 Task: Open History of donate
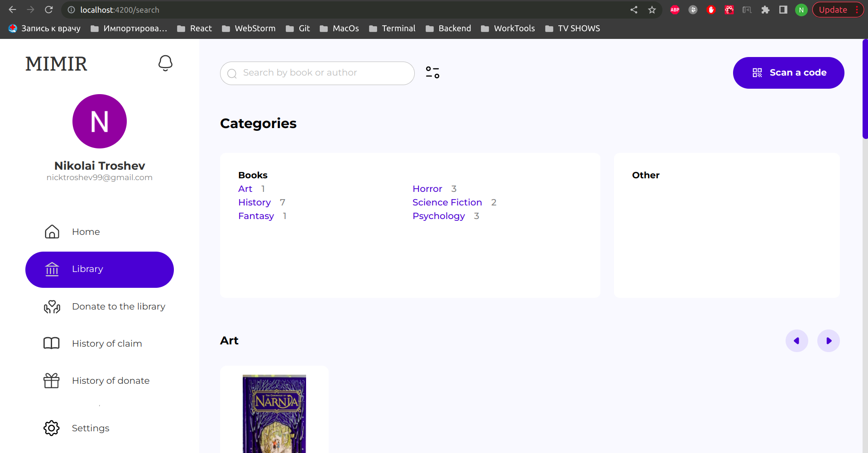point(110,381)
